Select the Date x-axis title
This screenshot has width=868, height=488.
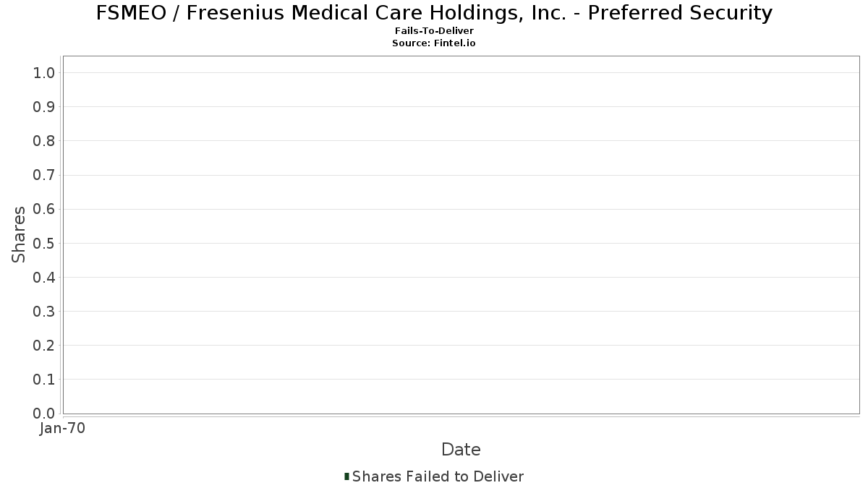[461, 450]
